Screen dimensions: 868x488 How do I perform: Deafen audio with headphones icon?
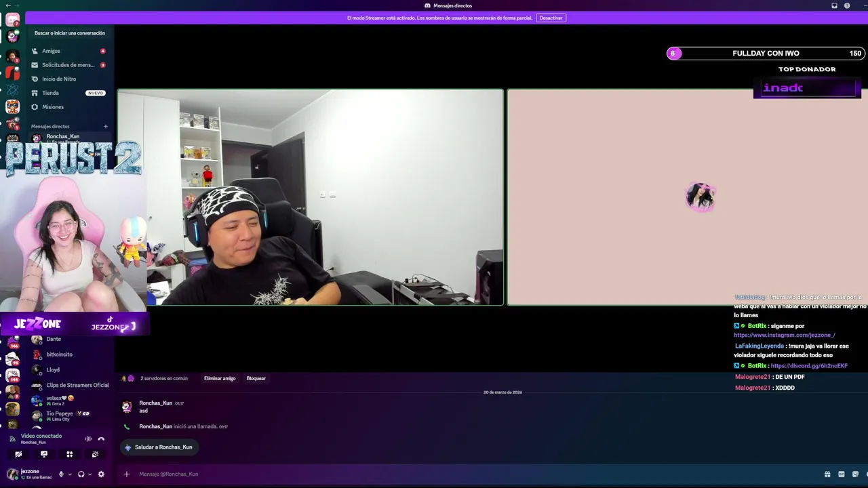click(81, 474)
